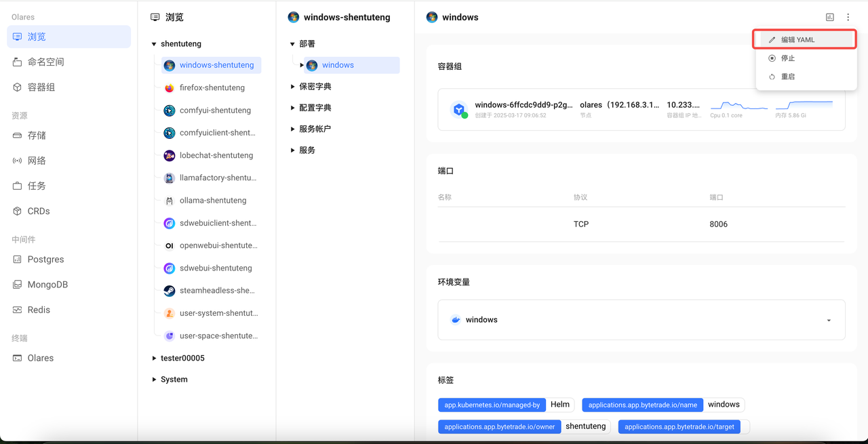Choose Stop (停止) from the menu
Image resolution: width=868 pixels, height=444 pixels.
click(805, 58)
